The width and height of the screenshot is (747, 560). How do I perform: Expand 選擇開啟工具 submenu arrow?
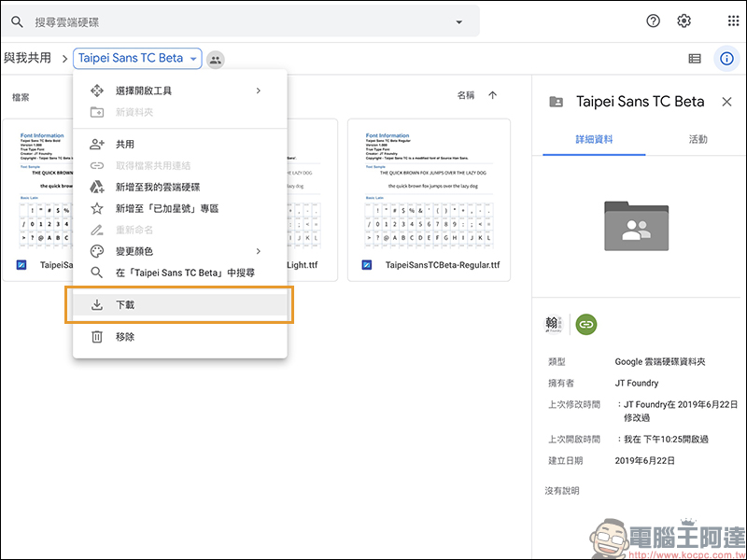coord(259,91)
